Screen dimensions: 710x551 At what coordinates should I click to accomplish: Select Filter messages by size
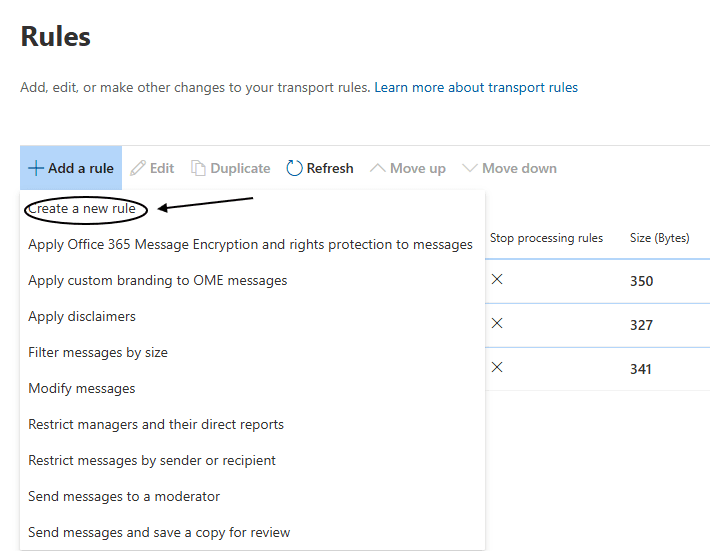98,352
